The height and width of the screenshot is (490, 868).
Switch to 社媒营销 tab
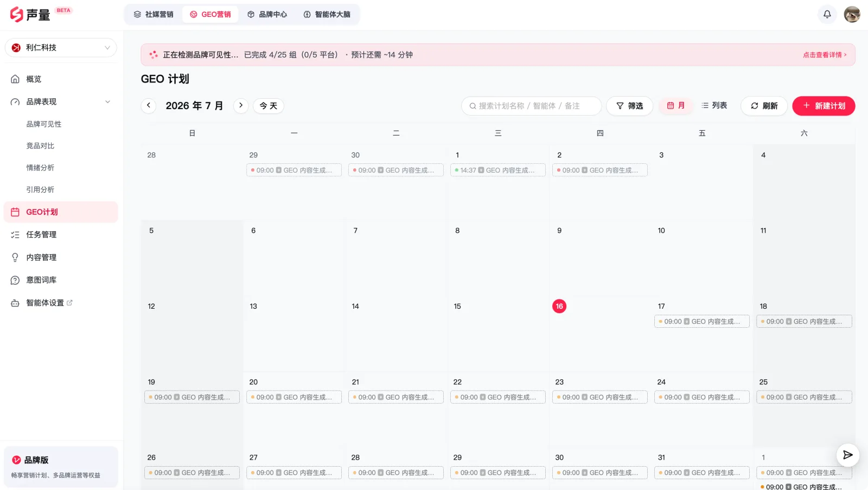tap(154, 14)
